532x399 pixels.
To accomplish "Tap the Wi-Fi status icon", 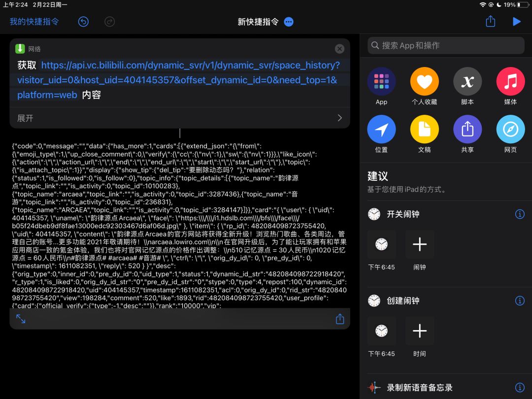I will tap(482, 5).
